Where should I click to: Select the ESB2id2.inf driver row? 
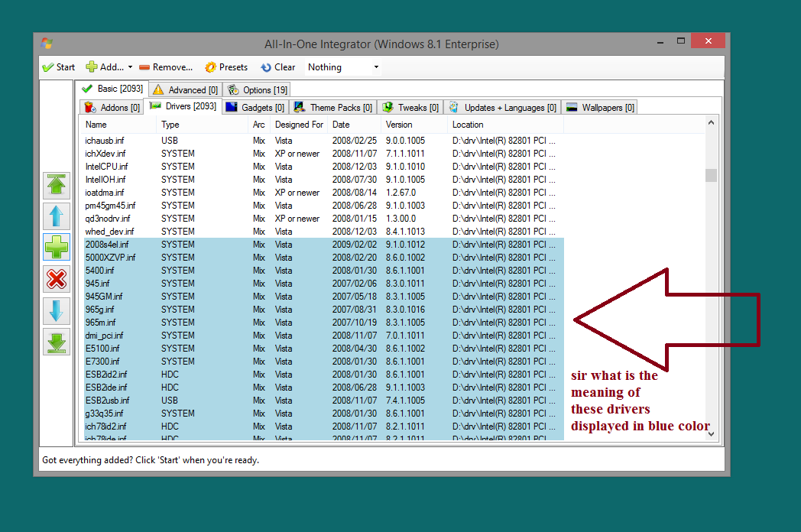(x=324, y=375)
